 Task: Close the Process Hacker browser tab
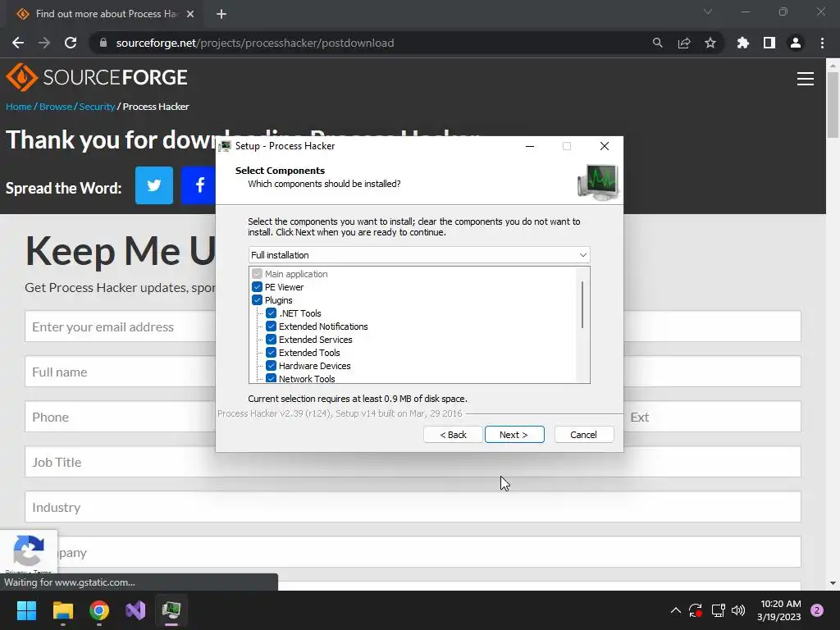(190, 14)
